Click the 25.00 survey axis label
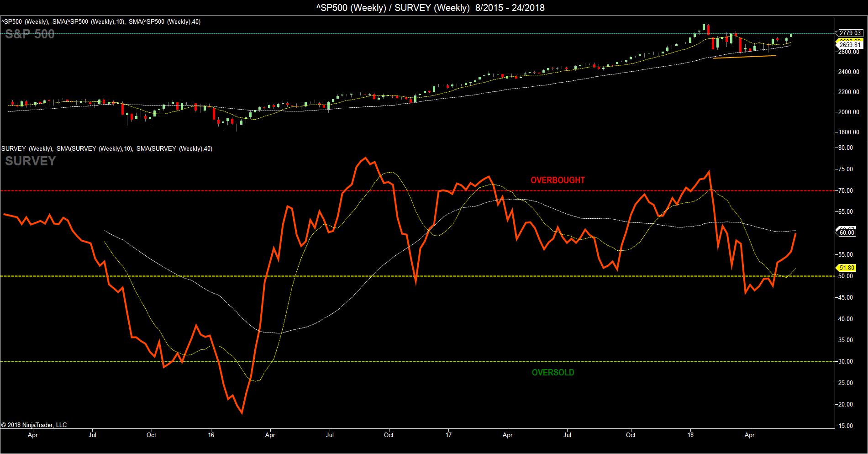This screenshot has width=868, height=454. pos(846,383)
